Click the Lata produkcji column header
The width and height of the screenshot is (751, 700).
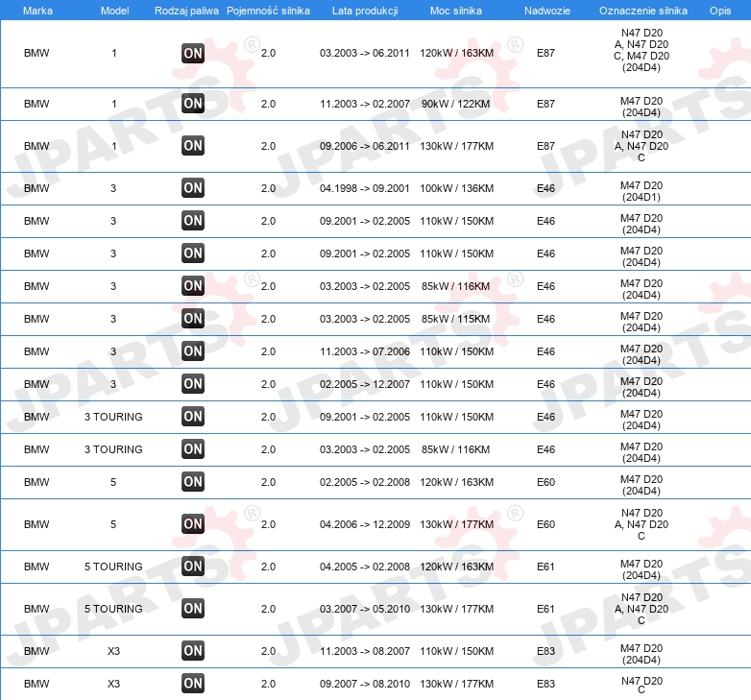[x=365, y=11]
